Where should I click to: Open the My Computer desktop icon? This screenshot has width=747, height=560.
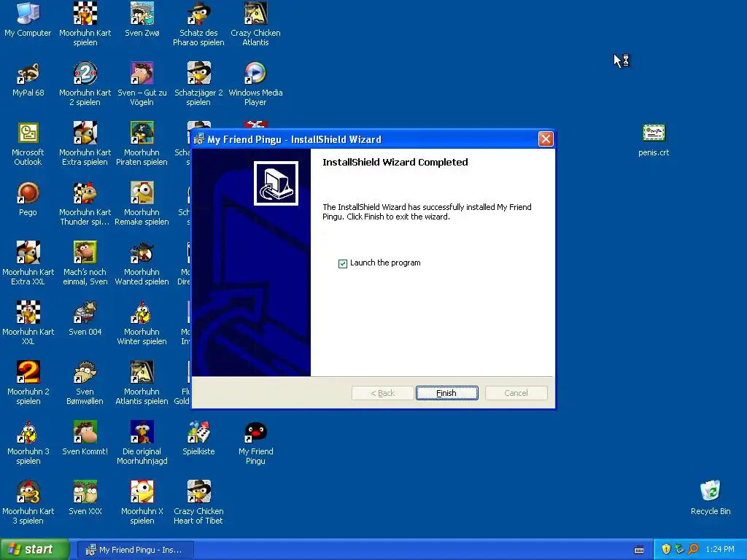click(x=28, y=19)
